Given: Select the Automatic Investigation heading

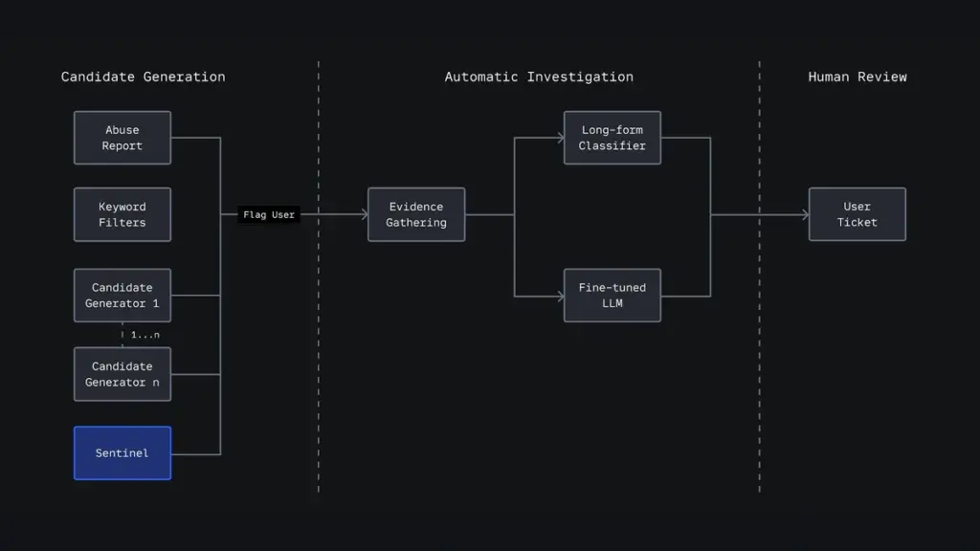Looking at the screenshot, I should [x=539, y=77].
